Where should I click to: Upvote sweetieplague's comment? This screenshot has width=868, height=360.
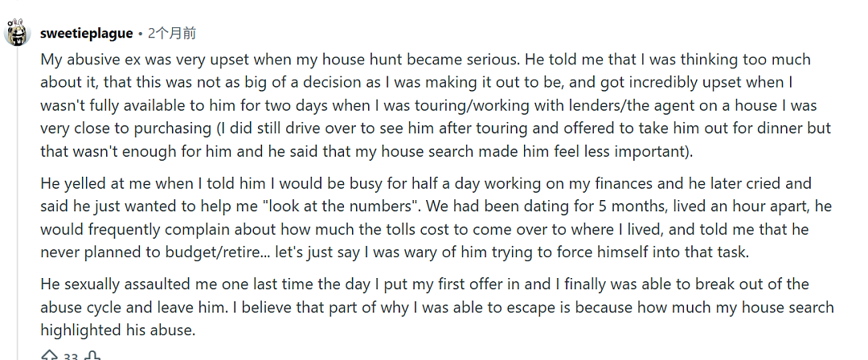(49, 355)
